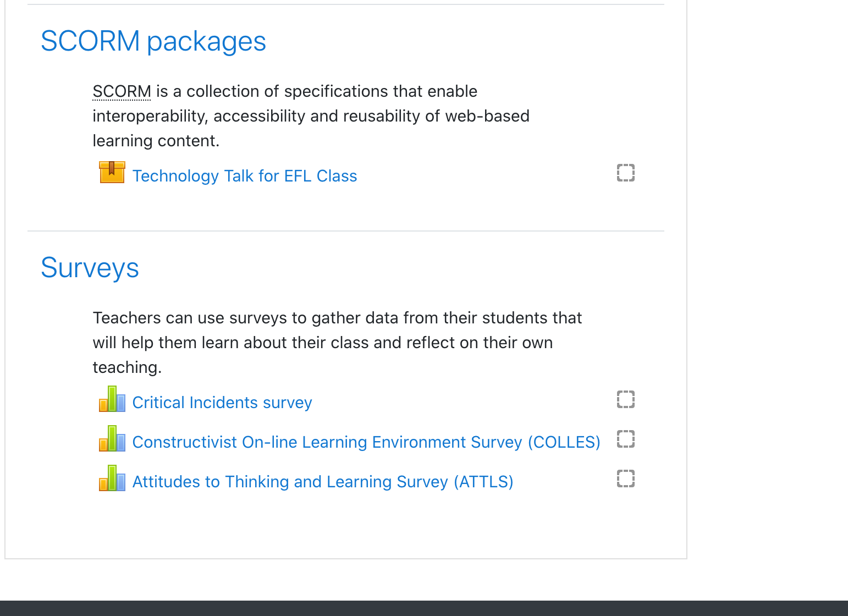The height and width of the screenshot is (616, 848).
Task: Open the Critical Incidents survey link
Action: (222, 403)
